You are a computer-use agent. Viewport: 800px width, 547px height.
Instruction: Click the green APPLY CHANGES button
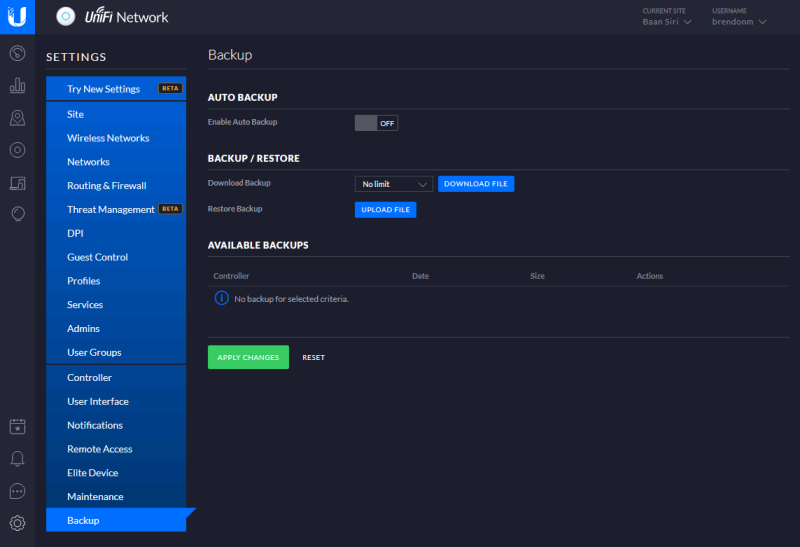[x=248, y=357]
